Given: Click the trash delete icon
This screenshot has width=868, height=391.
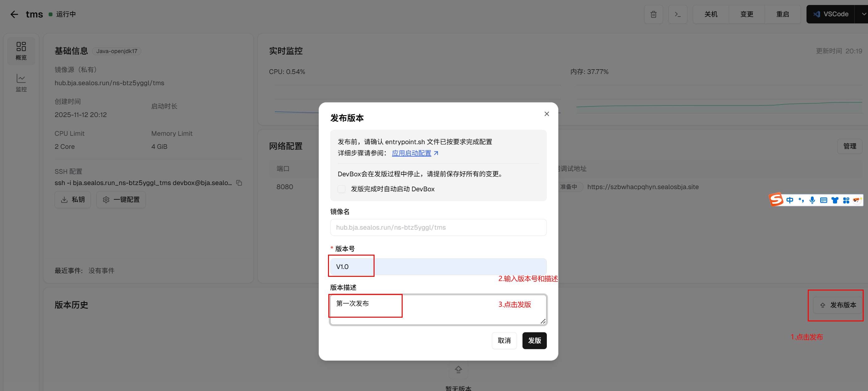Looking at the screenshot, I should tap(653, 14).
